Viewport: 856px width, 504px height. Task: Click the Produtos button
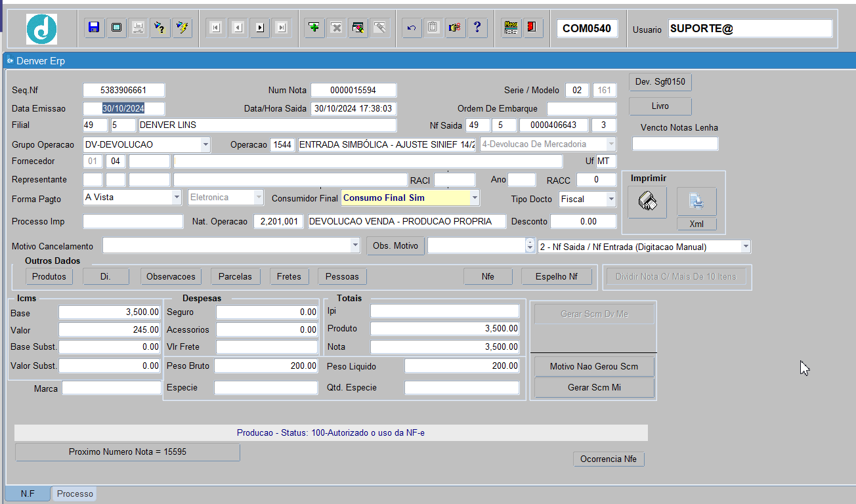pos(49,276)
